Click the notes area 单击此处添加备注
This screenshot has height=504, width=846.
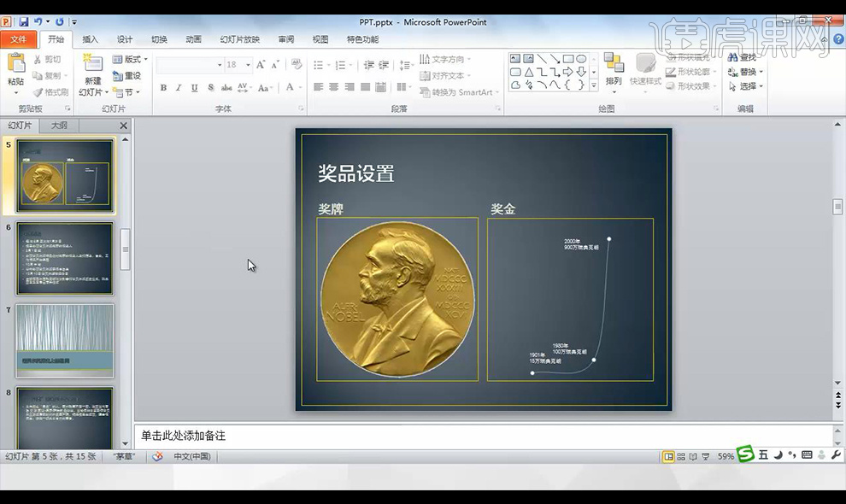click(184, 436)
